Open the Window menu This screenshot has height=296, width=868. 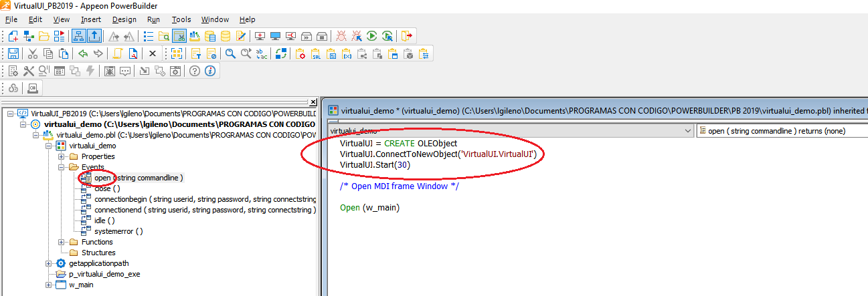click(x=215, y=19)
